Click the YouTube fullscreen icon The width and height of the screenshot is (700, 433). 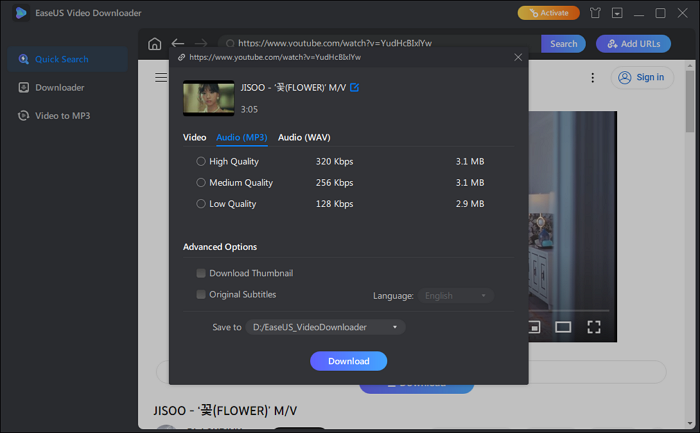593,327
